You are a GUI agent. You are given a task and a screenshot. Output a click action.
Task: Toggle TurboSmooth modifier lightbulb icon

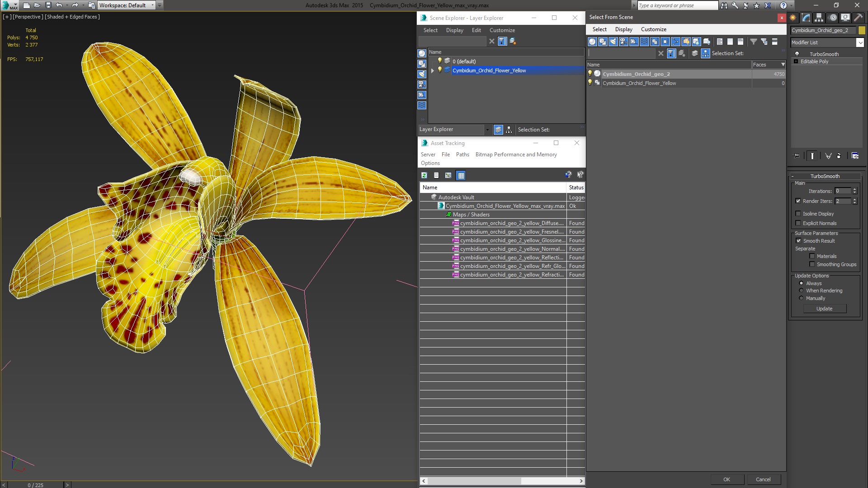click(797, 54)
